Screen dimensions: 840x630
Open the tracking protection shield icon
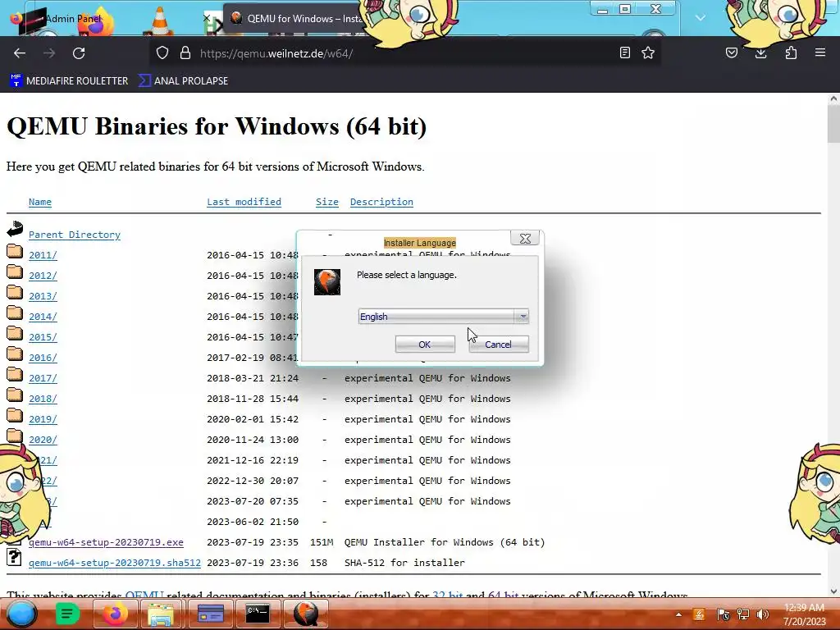162,53
